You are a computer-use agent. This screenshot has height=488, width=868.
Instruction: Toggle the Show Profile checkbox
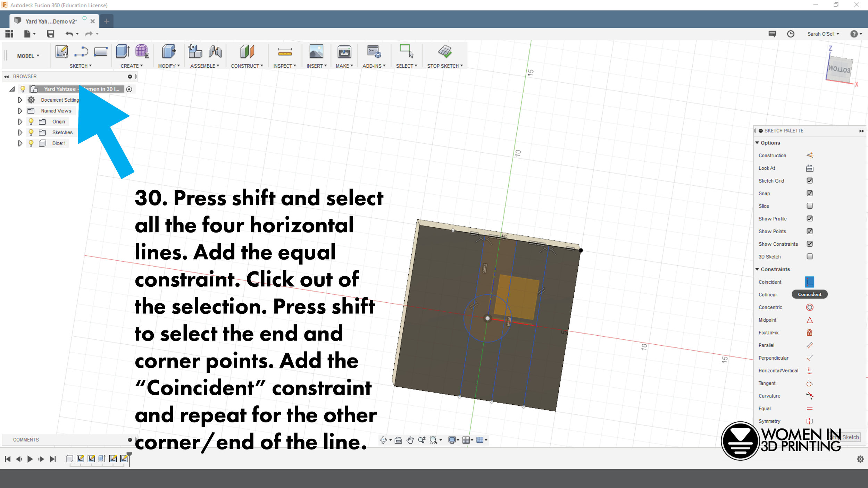tap(810, 219)
